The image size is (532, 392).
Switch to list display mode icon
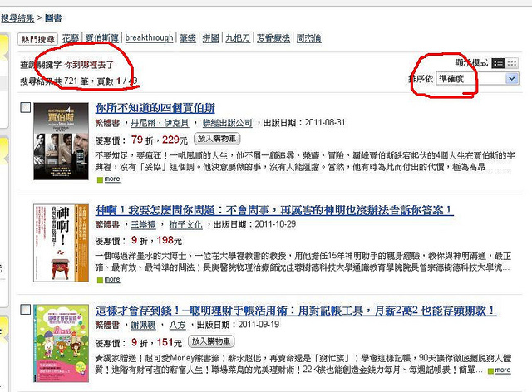498,63
